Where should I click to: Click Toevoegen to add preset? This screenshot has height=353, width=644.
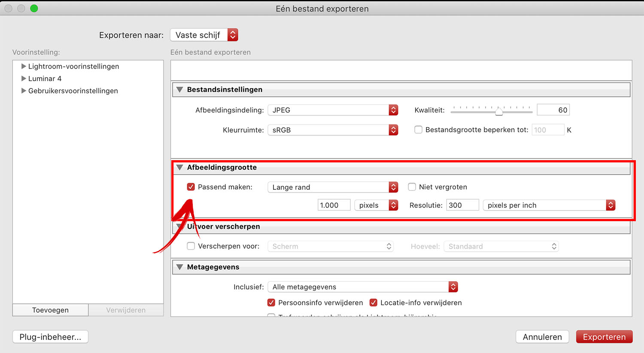click(50, 310)
